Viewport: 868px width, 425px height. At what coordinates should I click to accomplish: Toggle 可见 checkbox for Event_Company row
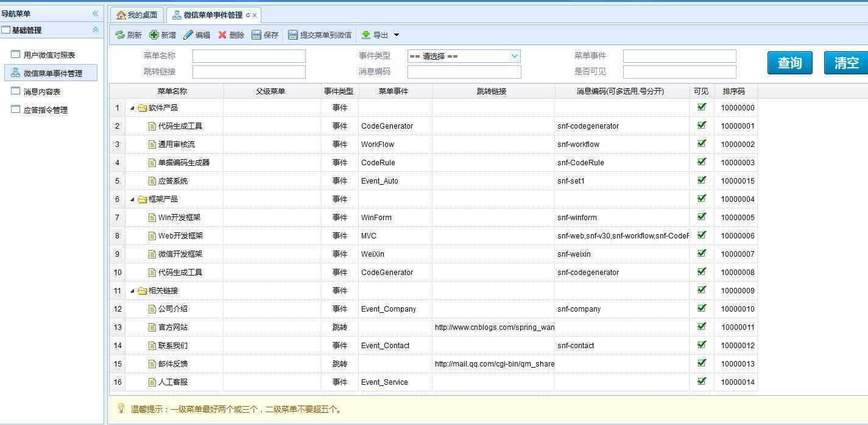[702, 308]
